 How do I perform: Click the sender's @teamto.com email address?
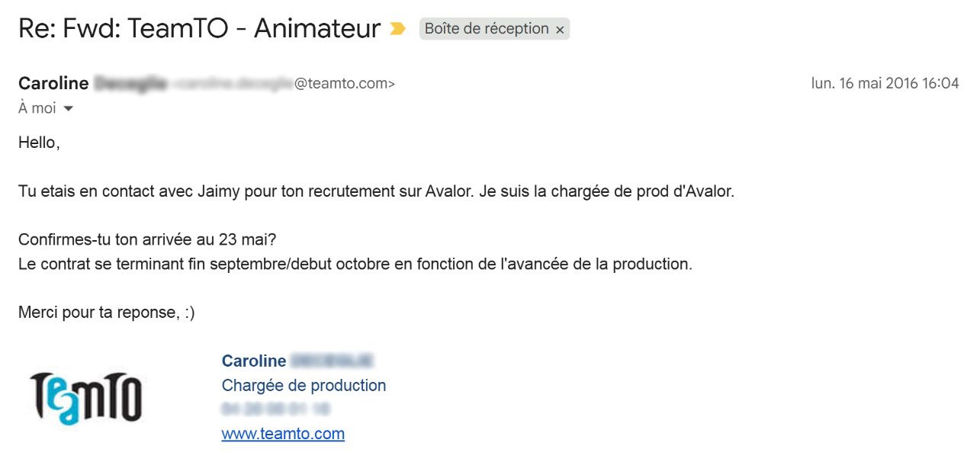284,84
